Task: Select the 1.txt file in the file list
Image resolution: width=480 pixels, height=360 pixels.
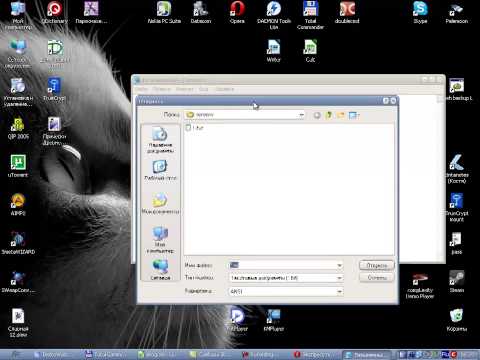Action: click(195, 128)
